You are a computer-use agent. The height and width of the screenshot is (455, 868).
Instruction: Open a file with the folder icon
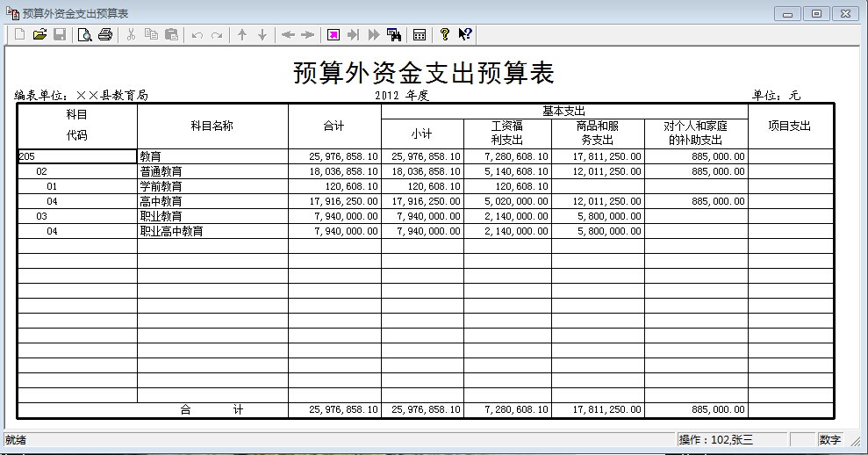coord(39,34)
